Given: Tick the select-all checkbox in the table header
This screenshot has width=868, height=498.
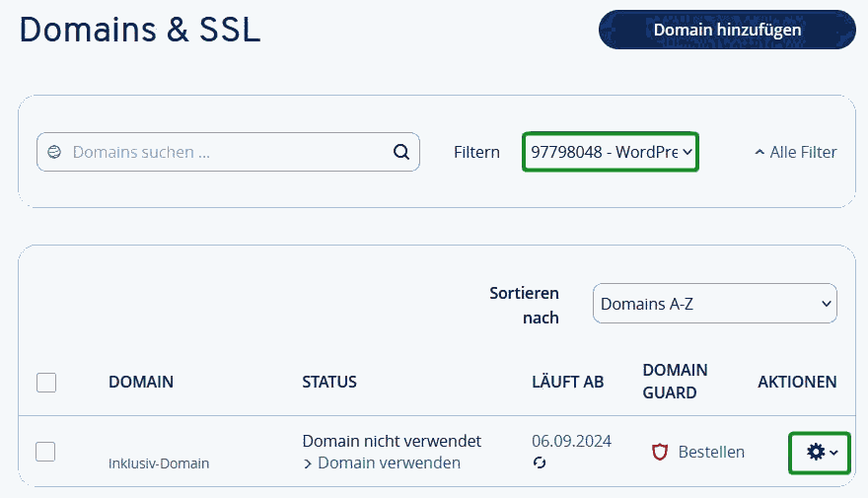Looking at the screenshot, I should pos(46,383).
